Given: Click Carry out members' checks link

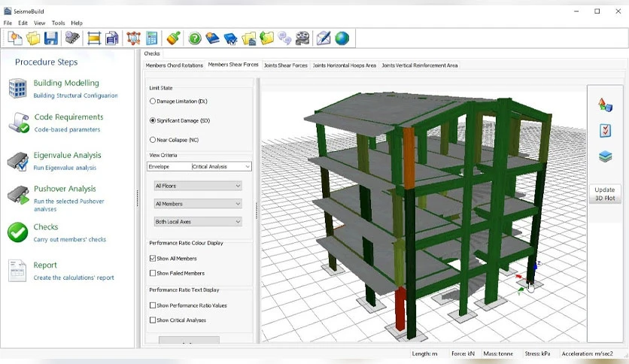Looking at the screenshot, I should coord(70,239).
